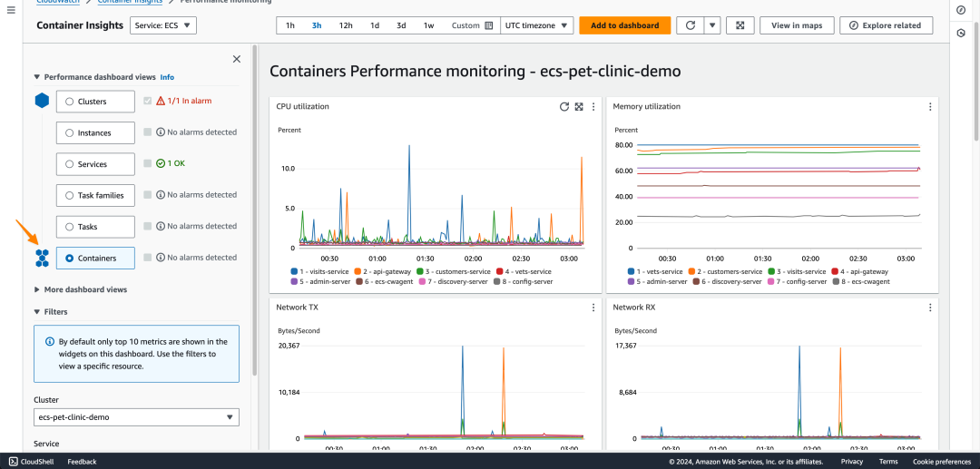Screen dimensions: 980x469
Task: Click the blue visits-service CPU legend swatch
Action: pyautogui.click(x=294, y=271)
